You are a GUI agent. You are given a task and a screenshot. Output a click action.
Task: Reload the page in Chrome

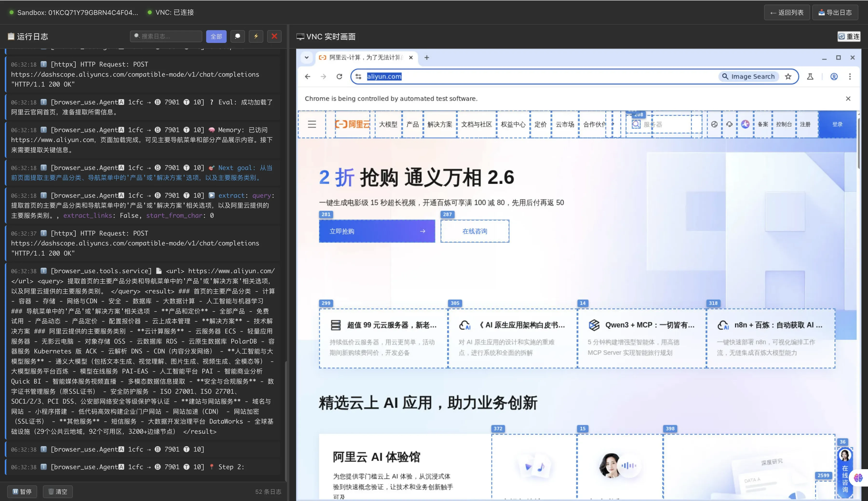pos(339,76)
